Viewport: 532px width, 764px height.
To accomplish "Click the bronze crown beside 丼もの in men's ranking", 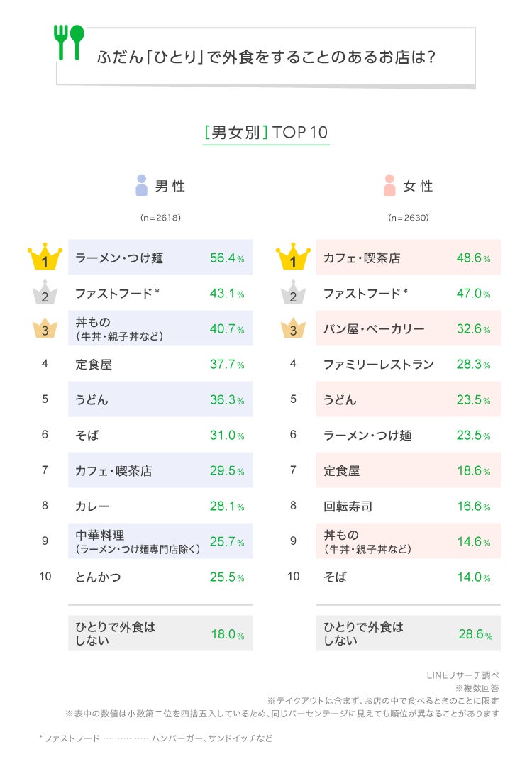I will click(x=45, y=328).
